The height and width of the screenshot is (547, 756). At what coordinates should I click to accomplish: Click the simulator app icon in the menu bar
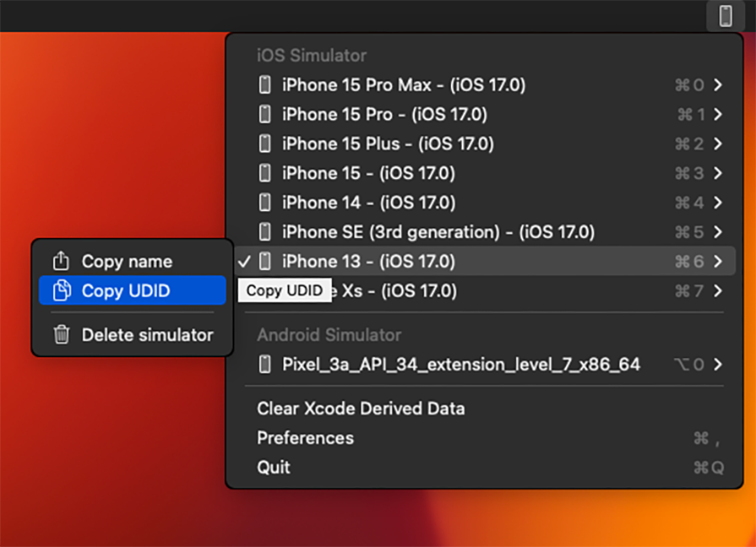click(725, 15)
